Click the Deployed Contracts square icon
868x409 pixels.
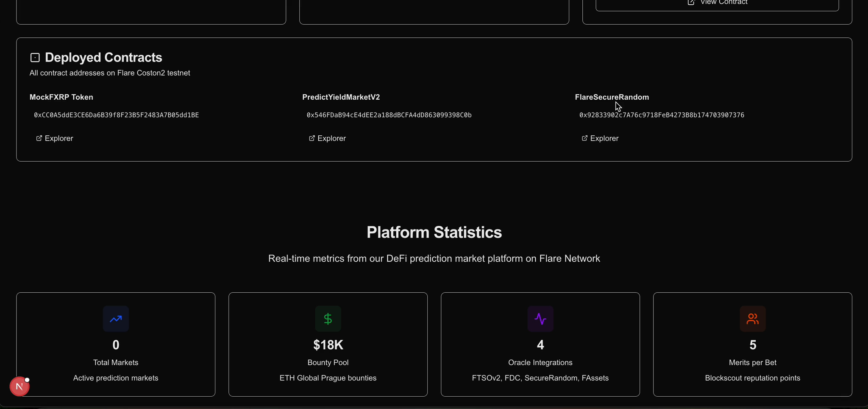pos(35,58)
